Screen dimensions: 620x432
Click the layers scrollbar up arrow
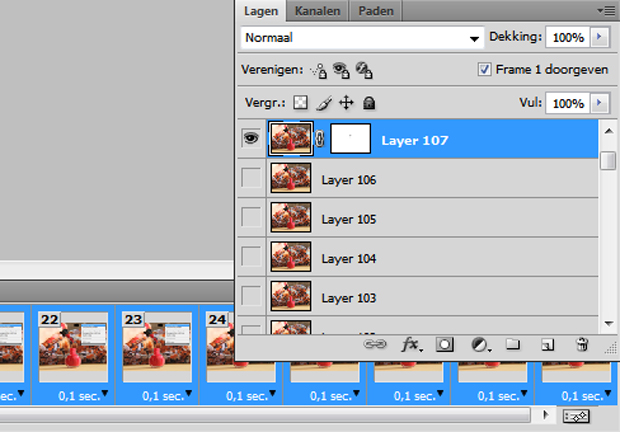click(x=609, y=131)
